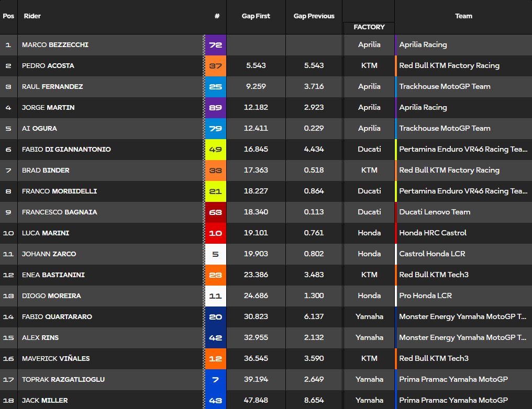Click the Gap Previous column header
Screen dimensions: 532x409
click(314, 16)
